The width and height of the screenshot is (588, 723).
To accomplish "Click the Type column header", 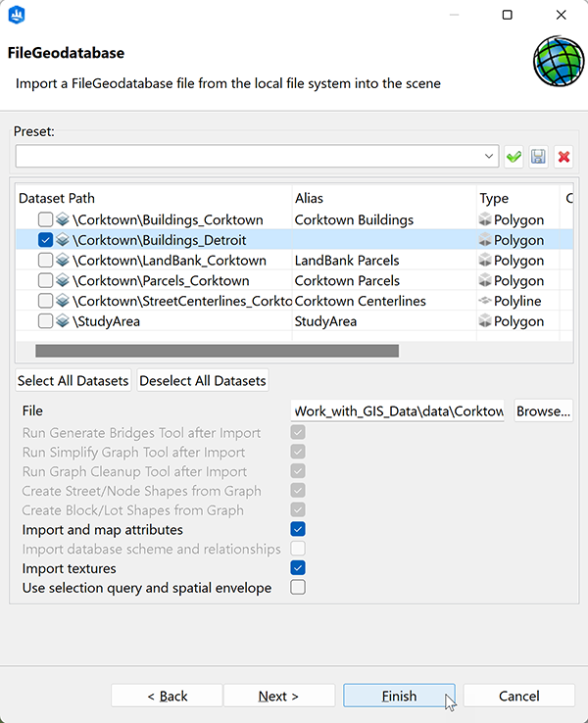I will [x=515, y=199].
